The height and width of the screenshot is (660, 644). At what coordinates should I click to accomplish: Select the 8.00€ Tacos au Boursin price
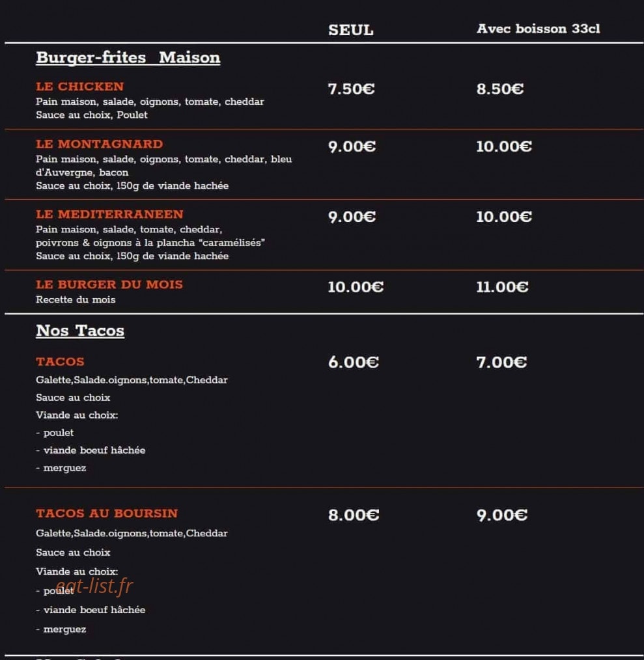(354, 516)
